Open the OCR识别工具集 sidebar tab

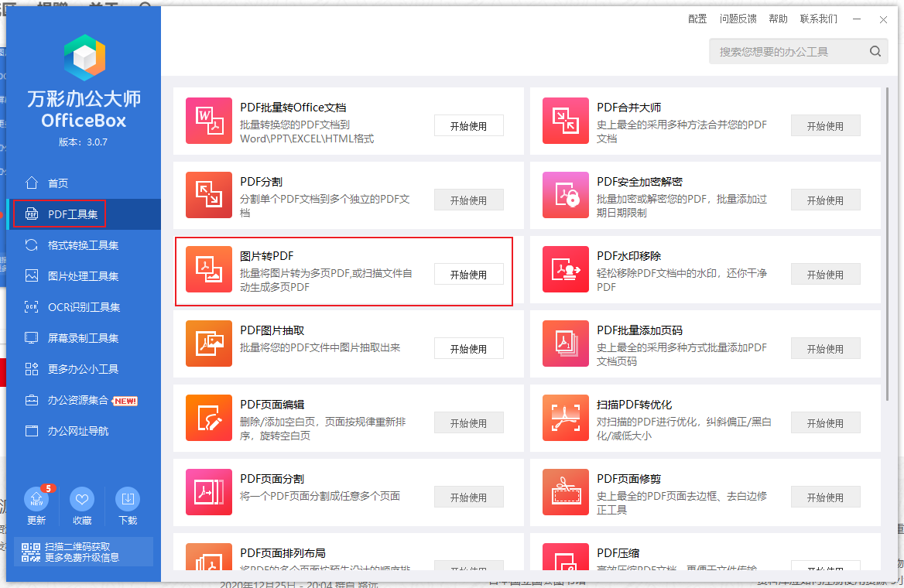(84, 307)
